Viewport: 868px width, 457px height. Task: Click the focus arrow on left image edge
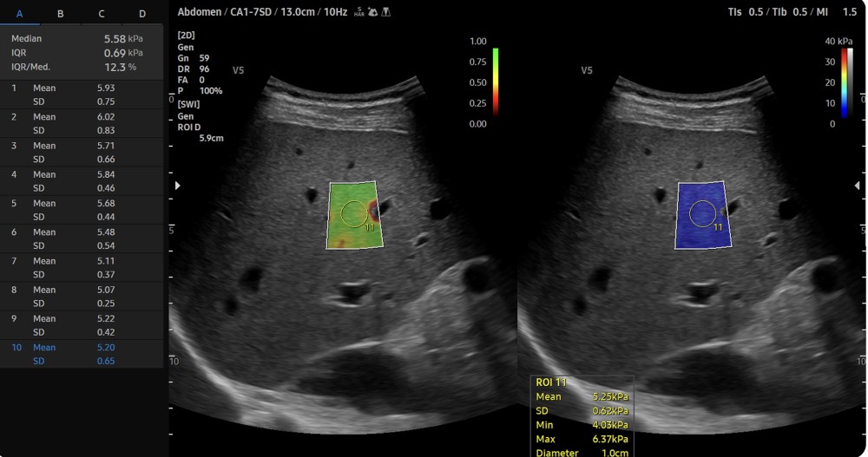pos(178,186)
